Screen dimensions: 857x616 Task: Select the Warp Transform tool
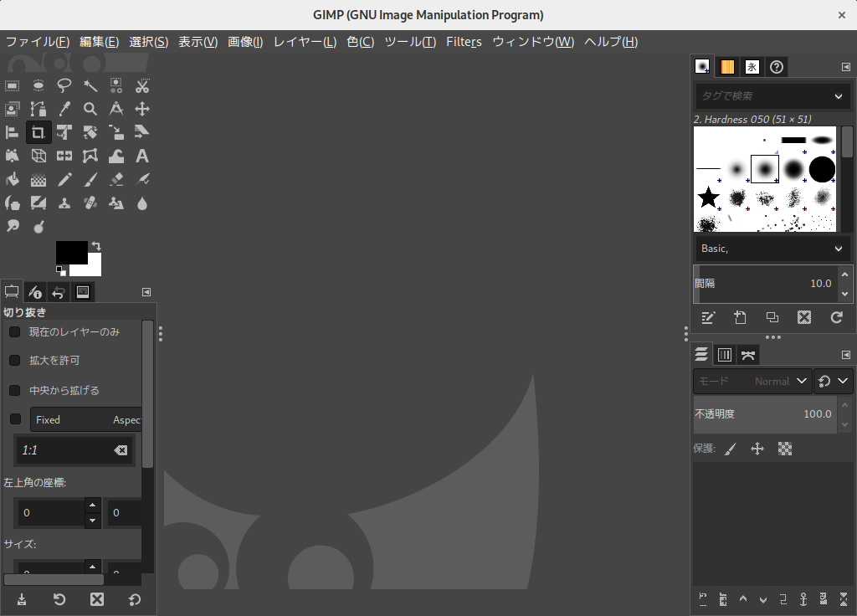tap(115, 157)
